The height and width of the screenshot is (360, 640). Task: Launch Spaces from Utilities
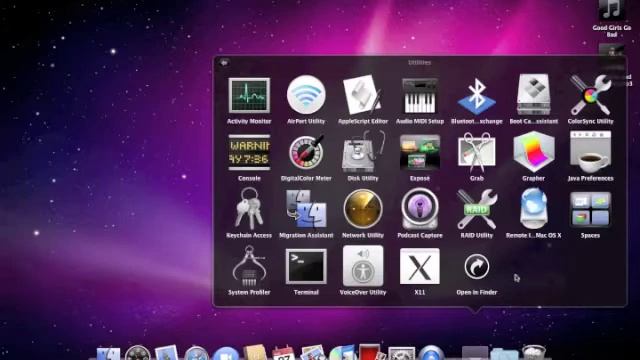(590, 209)
